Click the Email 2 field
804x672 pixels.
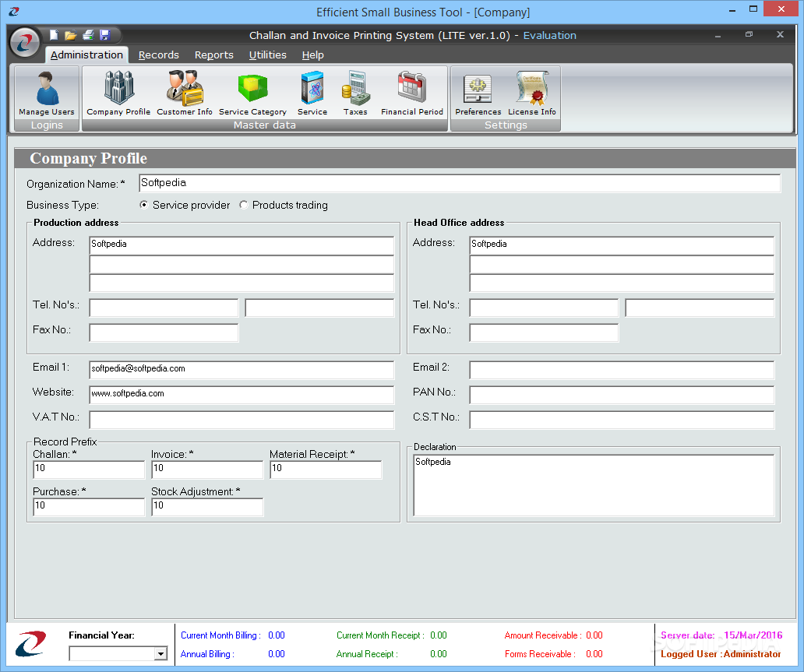622,370
